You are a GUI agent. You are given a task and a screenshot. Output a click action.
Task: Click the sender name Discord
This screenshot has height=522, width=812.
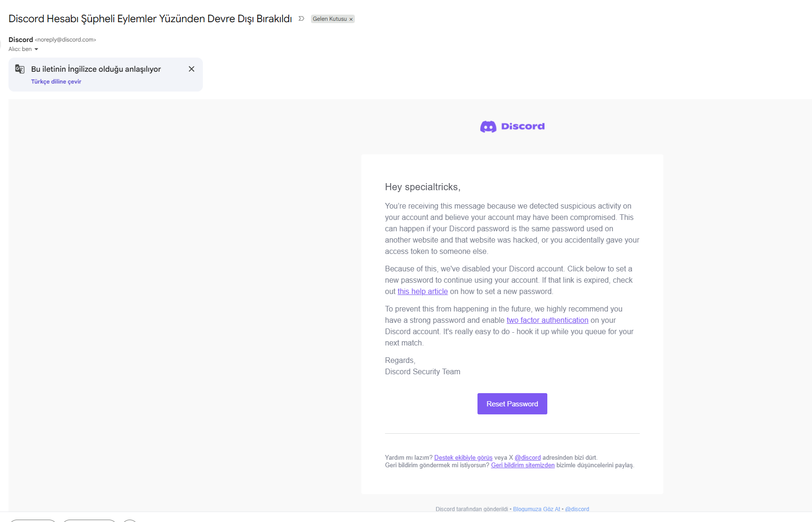(21, 40)
